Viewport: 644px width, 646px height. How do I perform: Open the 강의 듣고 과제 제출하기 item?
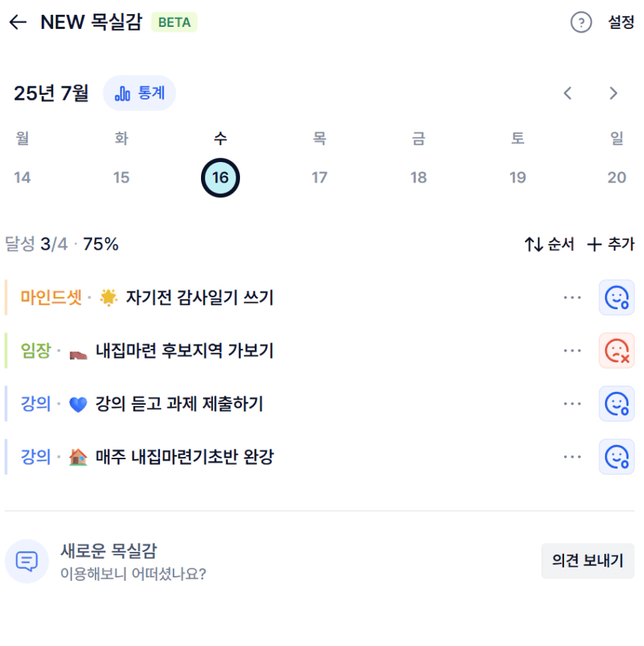click(179, 404)
